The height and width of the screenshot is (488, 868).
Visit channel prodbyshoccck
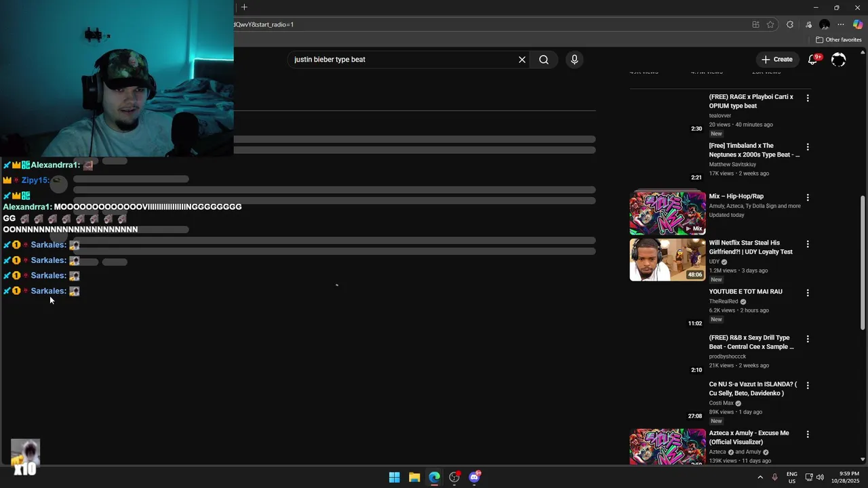(x=728, y=357)
